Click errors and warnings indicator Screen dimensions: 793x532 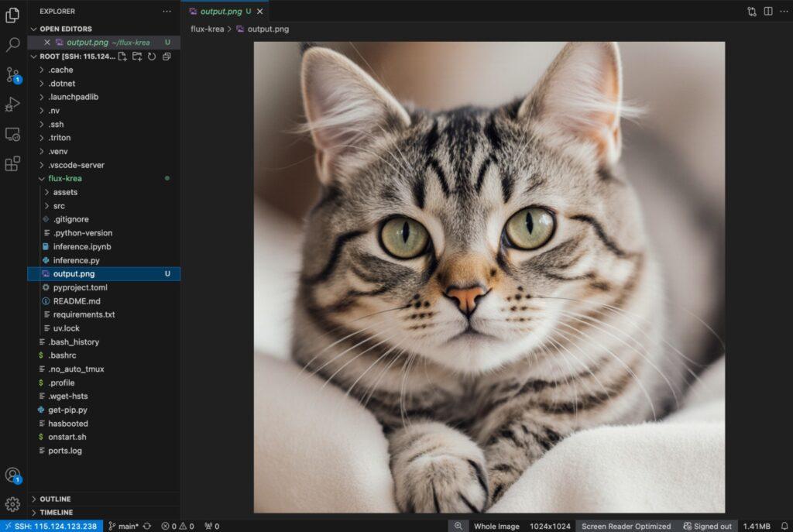[x=177, y=526]
